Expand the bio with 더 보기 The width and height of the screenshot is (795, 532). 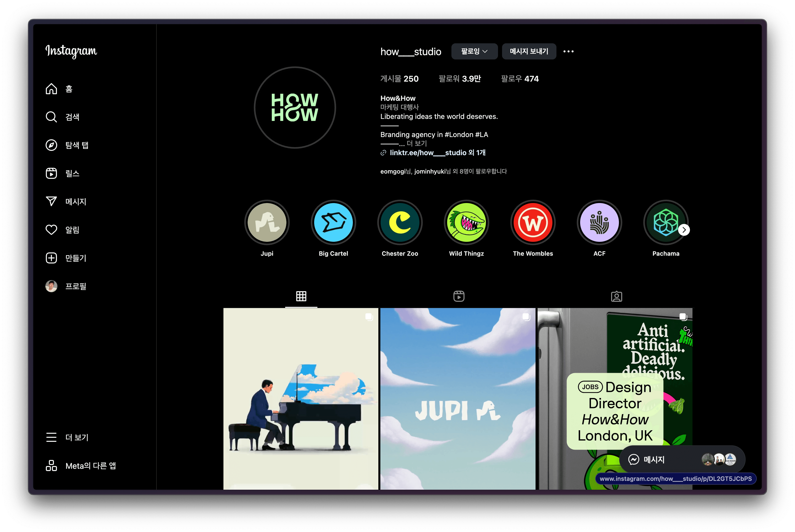(x=417, y=144)
